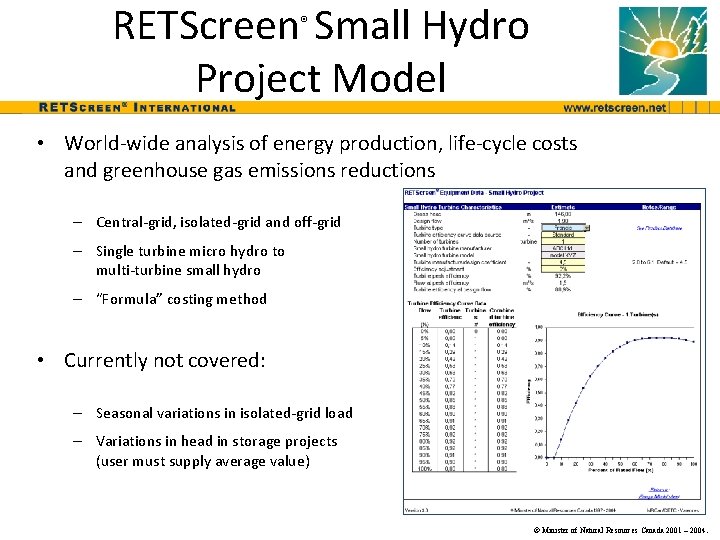The height and width of the screenshot is (540, 720).
Task: Click the 100% flow row in efficiency table
Action: click(x=464, y=469)
